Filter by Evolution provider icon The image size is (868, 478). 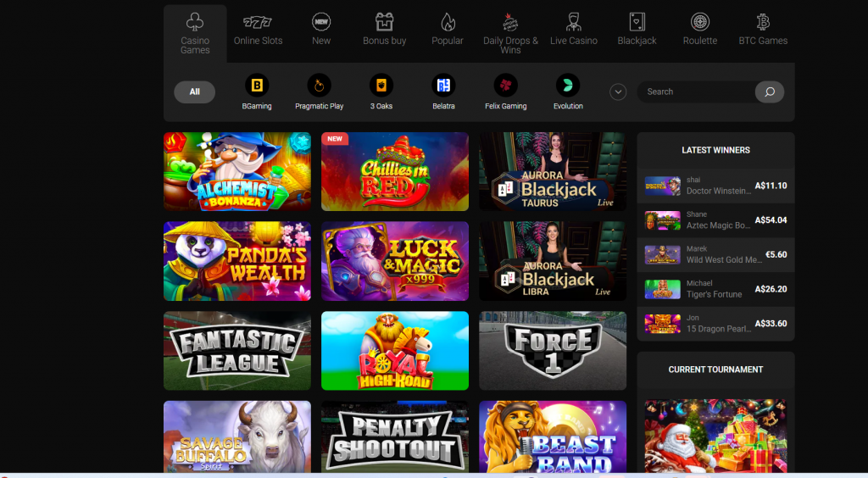click(x=568, y=86)
